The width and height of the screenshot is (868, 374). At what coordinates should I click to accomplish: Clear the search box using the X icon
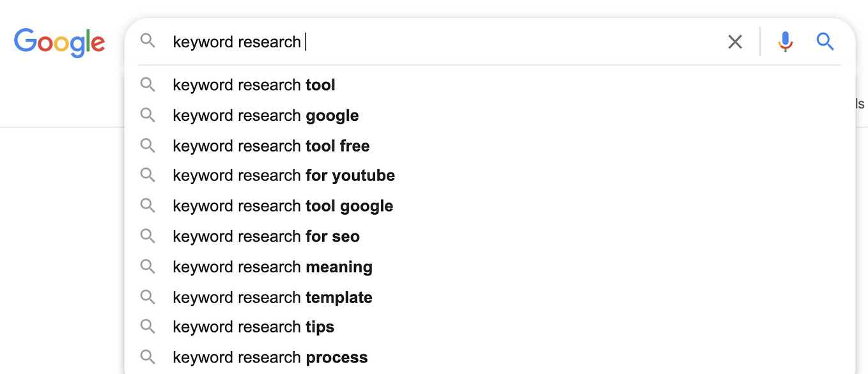(x=734, y=41)
